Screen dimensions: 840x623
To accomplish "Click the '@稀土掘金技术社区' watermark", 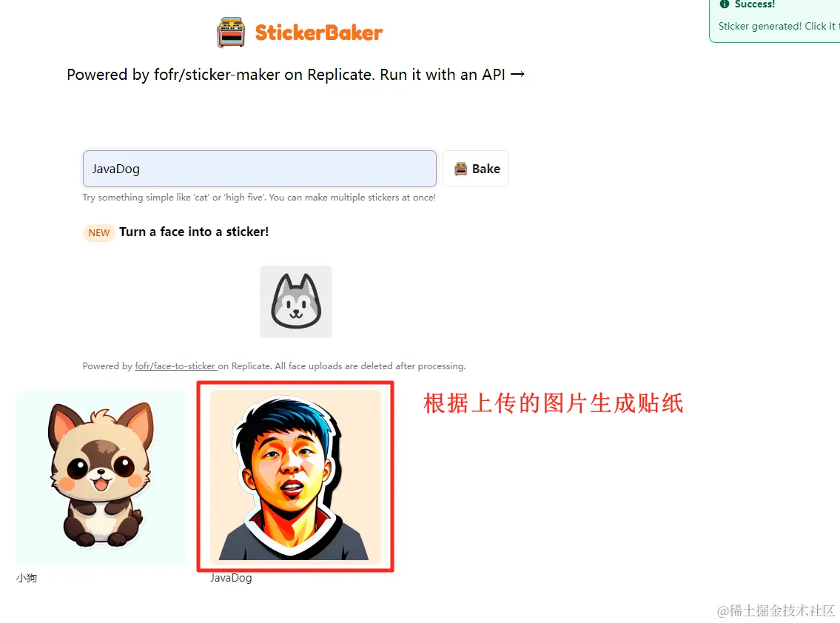I will tap(776, 610).
